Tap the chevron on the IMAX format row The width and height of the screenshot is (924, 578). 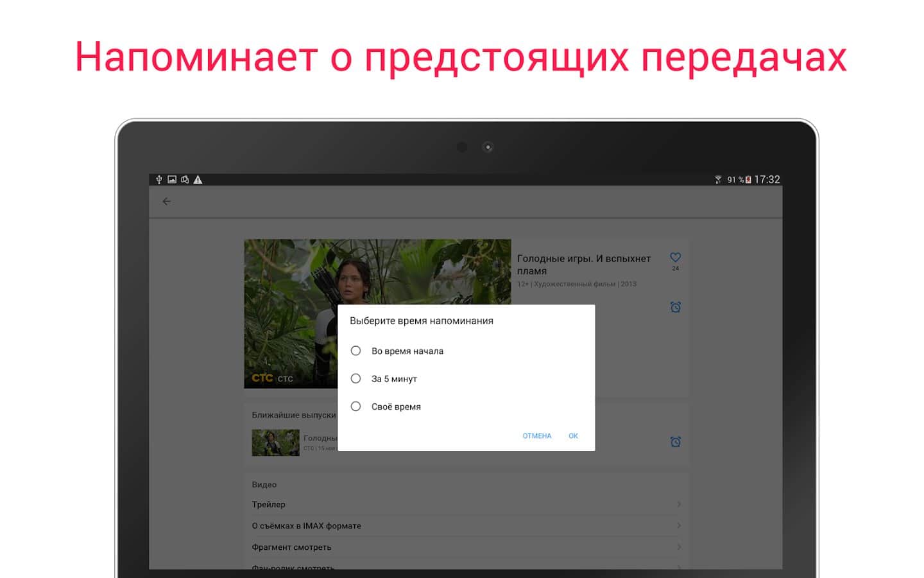pos(678,525)
